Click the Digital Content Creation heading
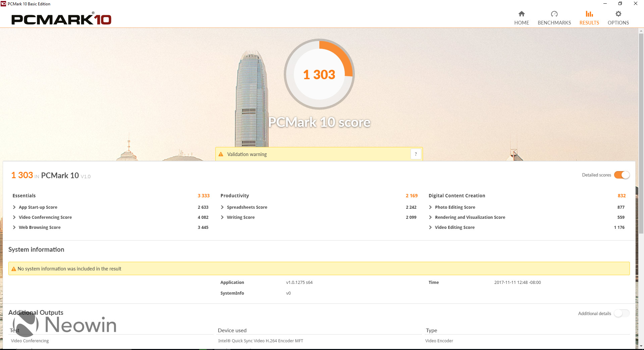 pos(457,196)
